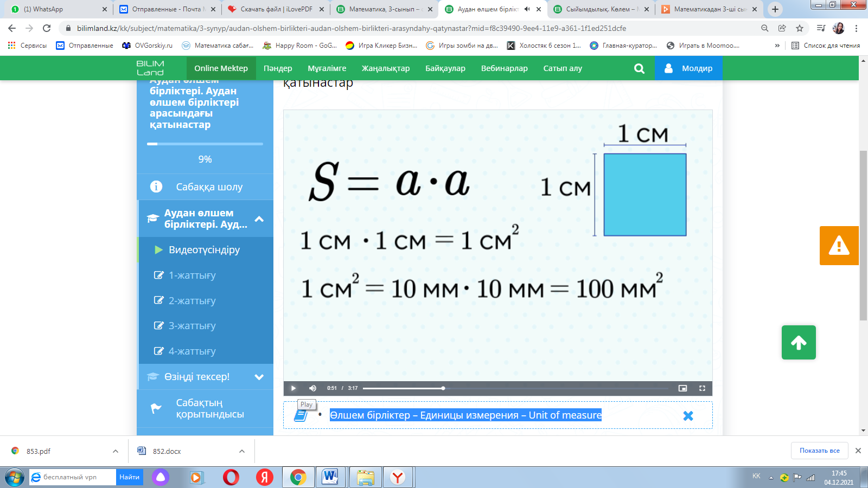Open browser zoom magnifier icon
The image size is (868, 488).
(765, 28)
